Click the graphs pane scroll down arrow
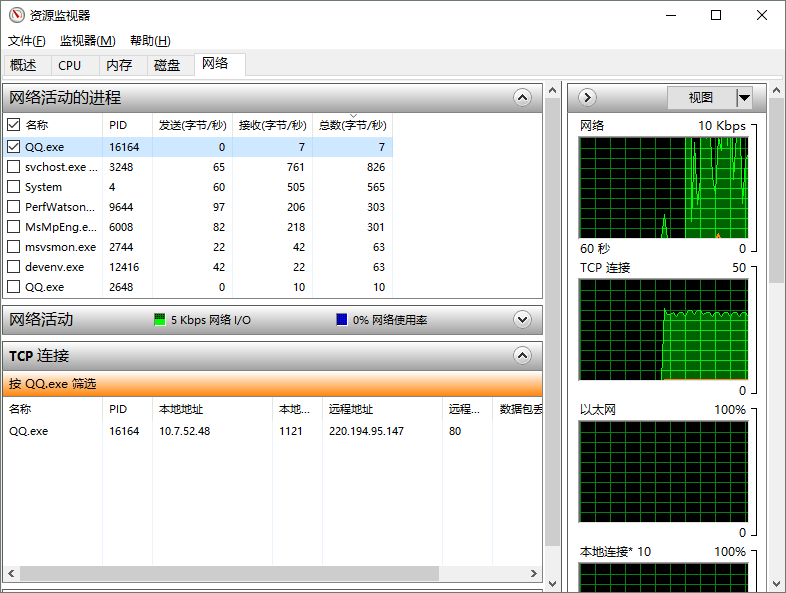The image size is (786, 593). pyautogui.click(x=776, y=583)
